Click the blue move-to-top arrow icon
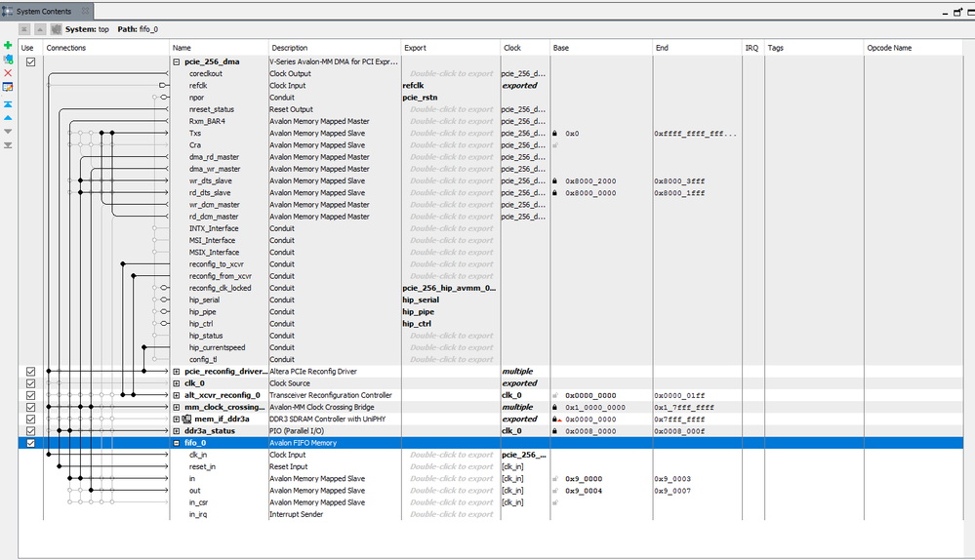This screenshot has height=560, width=975. (8, 103)
